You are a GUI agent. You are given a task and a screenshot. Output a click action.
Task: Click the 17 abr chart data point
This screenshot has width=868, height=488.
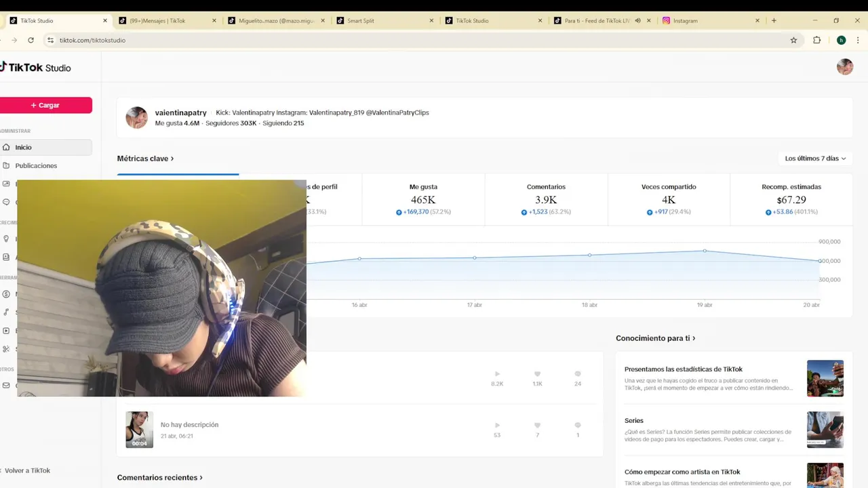click(475, 258)
